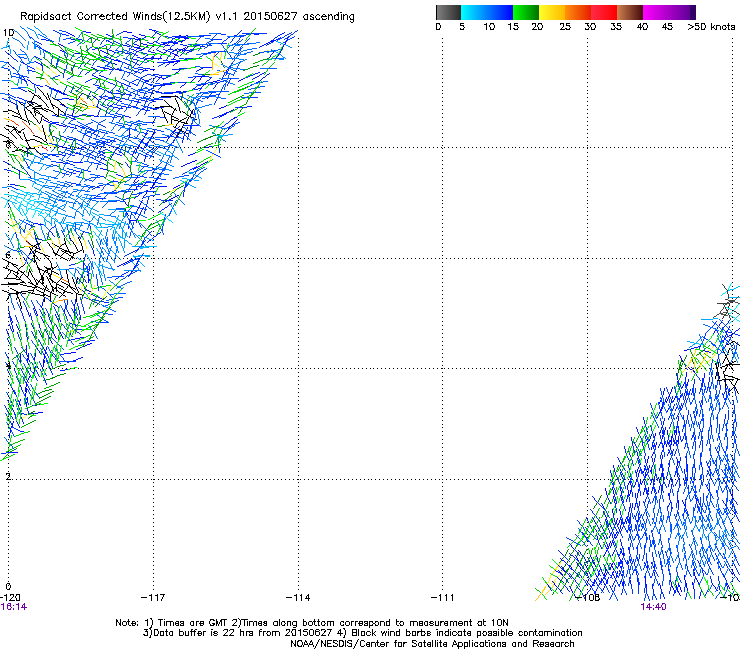Image resolution: width=740 pixels, height=650 pixels.
Task: Click the '35' legend scale label
Action: click(616, 27)
